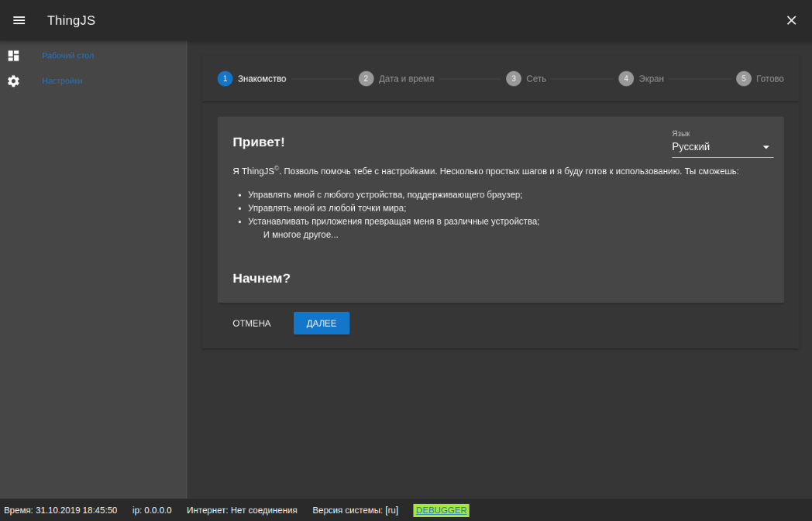Click the dropdown arrow next to Русский
This screenshot has height=521, width=812.
pyautogui.click(x=766, y=146)
